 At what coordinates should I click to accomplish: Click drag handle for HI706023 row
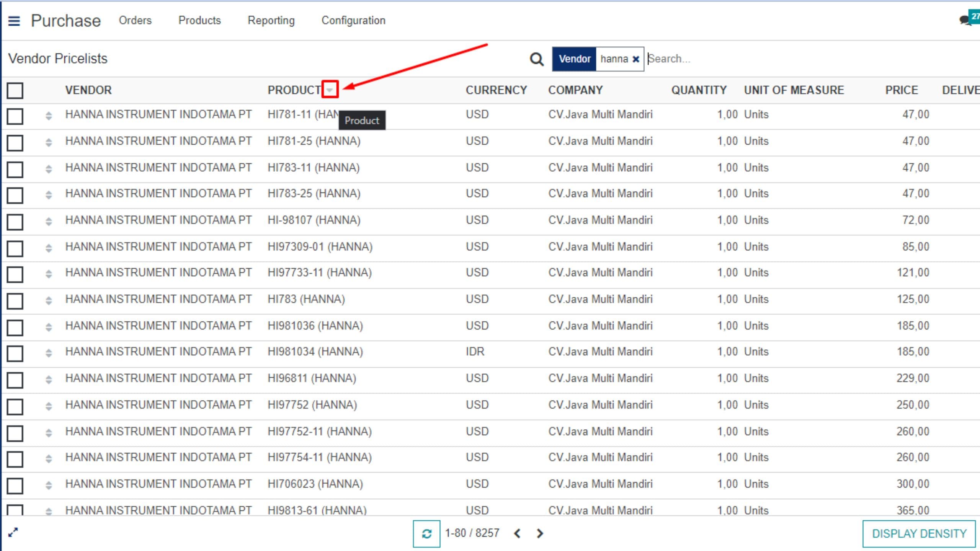(x=49, y=485)
